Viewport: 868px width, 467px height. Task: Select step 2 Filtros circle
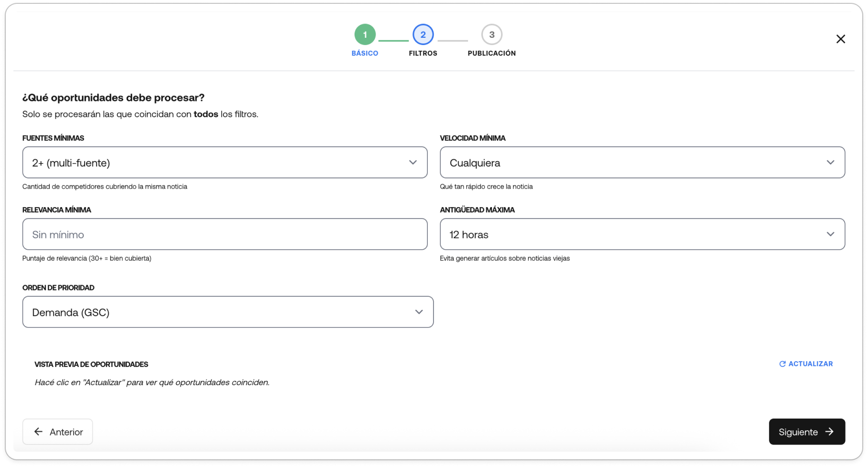423,34
